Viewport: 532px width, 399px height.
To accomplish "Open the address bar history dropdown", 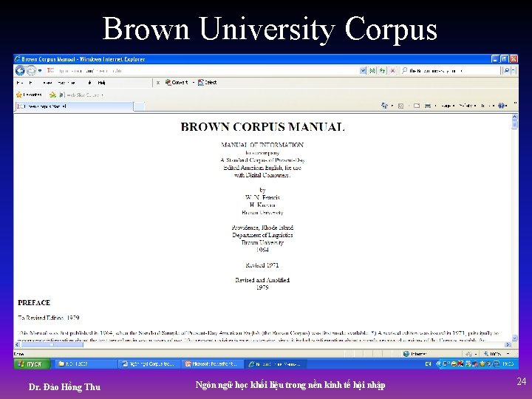I will [x=363, y=71].
